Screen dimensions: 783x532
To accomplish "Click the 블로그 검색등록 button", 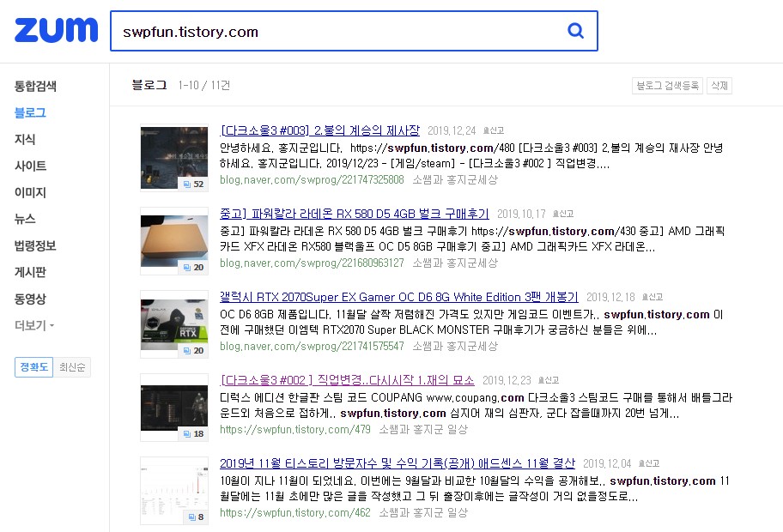I will coord(667,86).
